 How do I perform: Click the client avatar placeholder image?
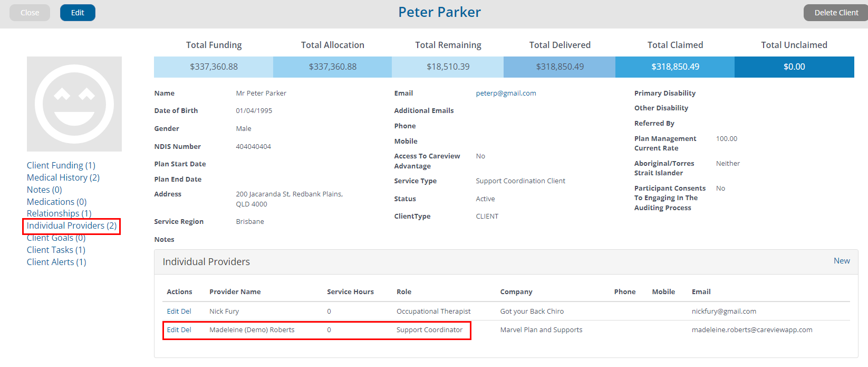[x=74, y=104]
